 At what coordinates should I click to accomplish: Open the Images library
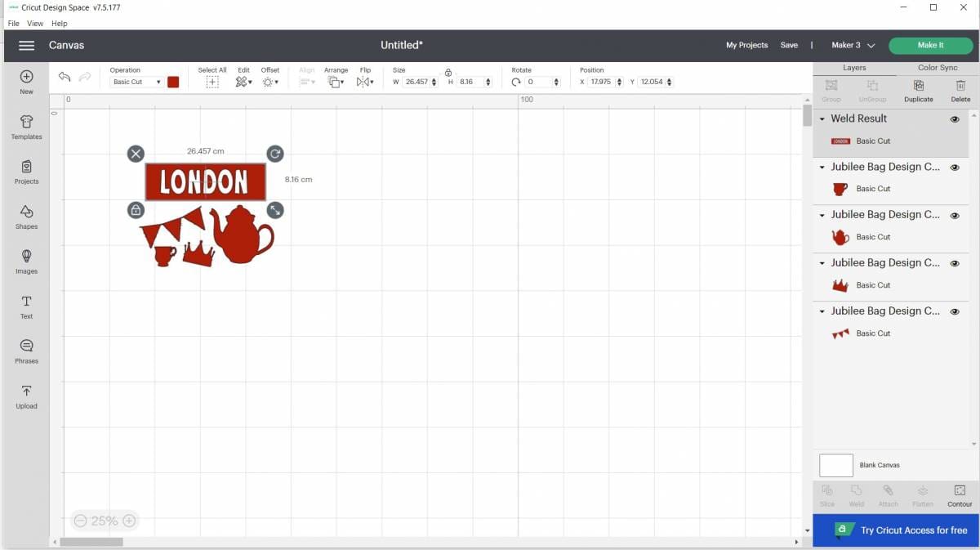[26, 262]
